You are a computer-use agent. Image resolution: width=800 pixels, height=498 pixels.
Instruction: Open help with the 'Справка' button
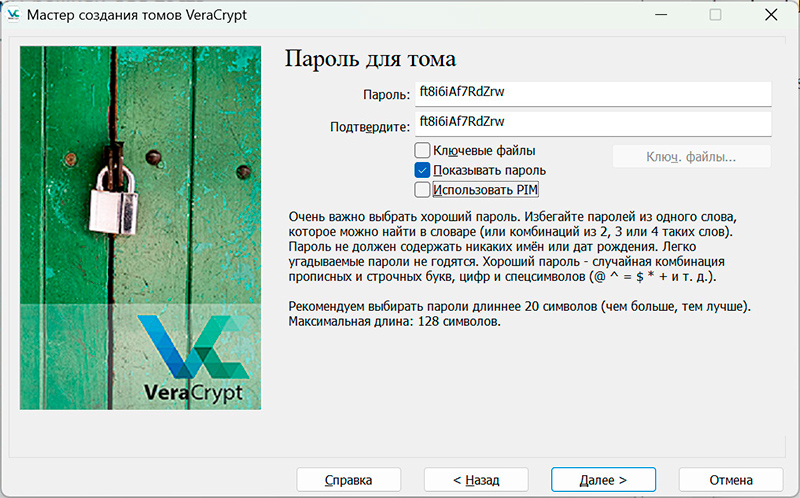[x=348, y=479]
